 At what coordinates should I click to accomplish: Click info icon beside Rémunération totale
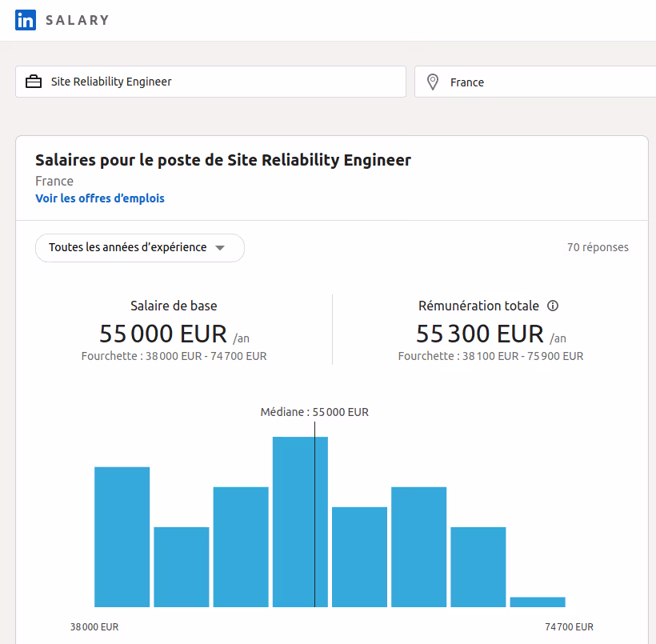coord(553,306)
